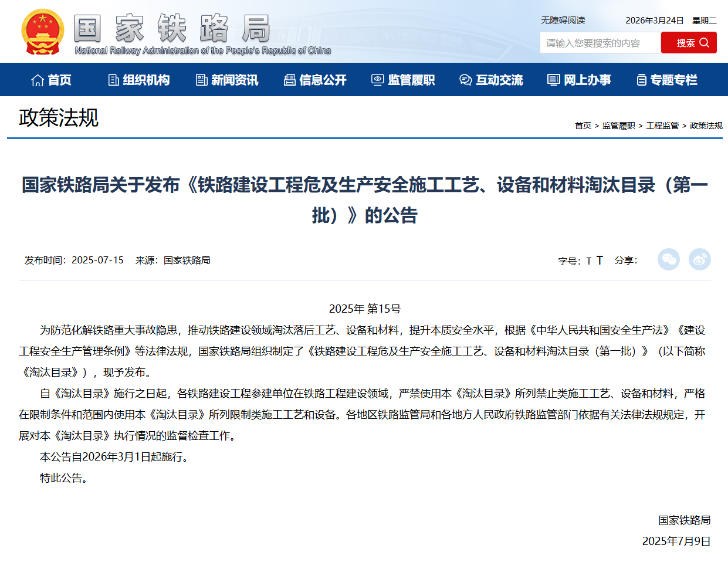Switch to smaller T font size
This screenshot has height=562, width=728.
click(590, 260)
